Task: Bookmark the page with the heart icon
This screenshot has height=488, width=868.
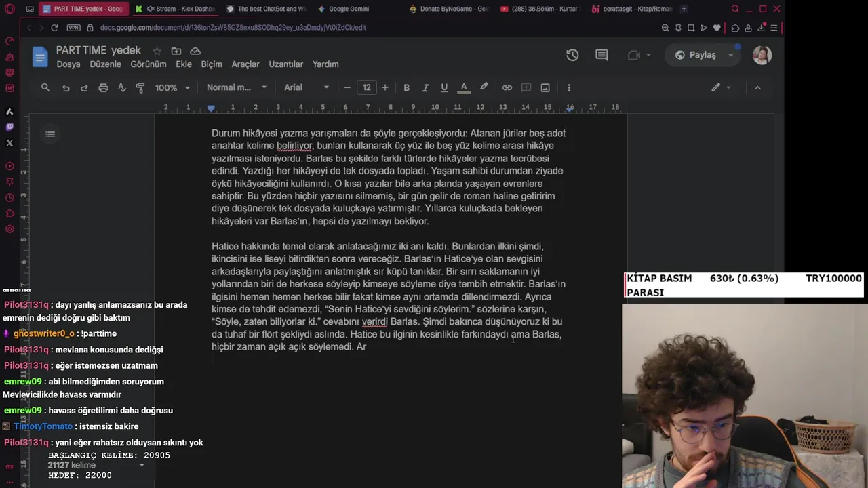Action: pos(717,28)
